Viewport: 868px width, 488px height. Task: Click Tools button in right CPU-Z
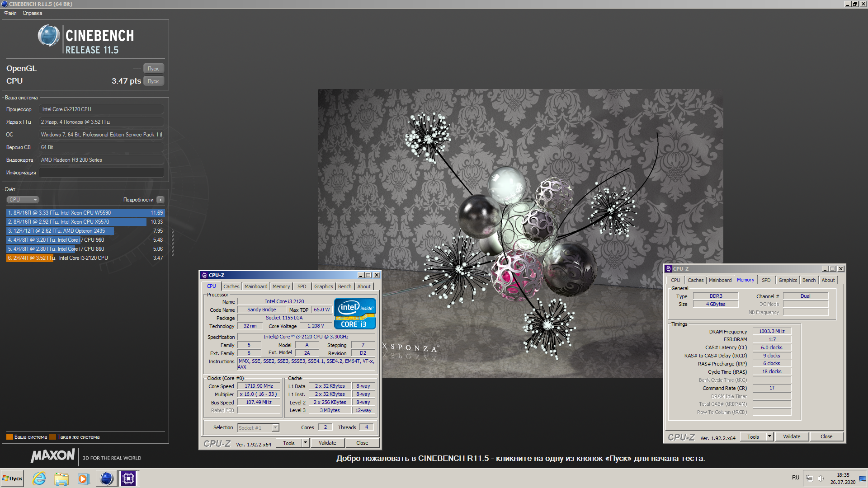tap(753, 437)
